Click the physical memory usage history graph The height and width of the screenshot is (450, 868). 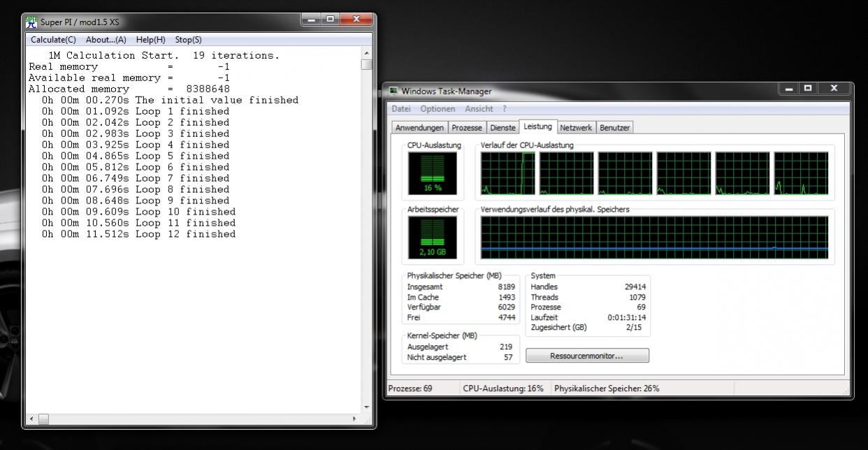[655, 238]
